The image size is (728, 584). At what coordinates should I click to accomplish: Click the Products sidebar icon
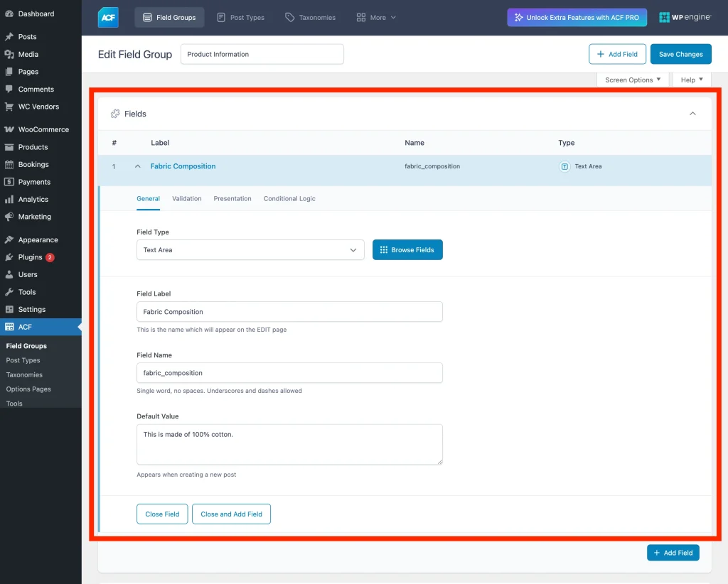9,147
